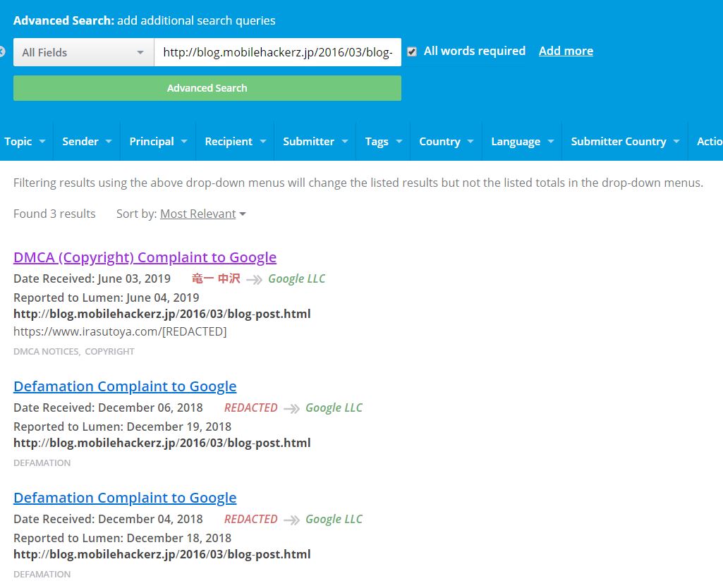Open the Most Relevant sort menu

tap(203, 214)
